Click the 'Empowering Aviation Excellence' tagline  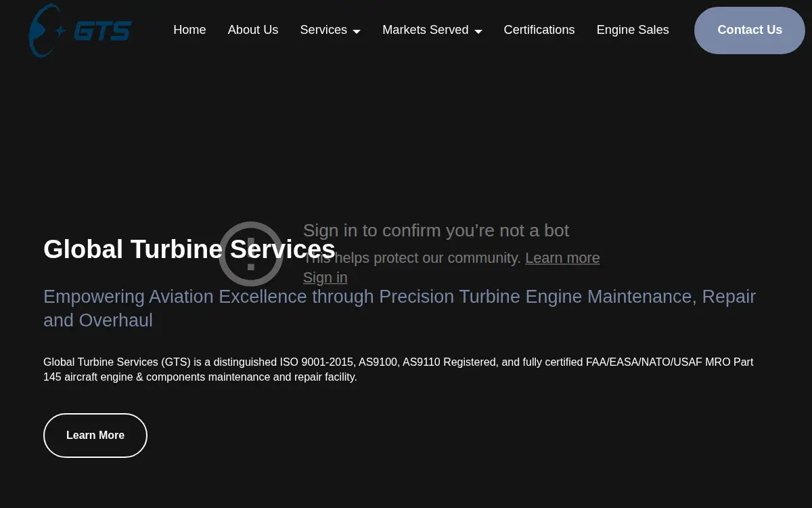399,308
